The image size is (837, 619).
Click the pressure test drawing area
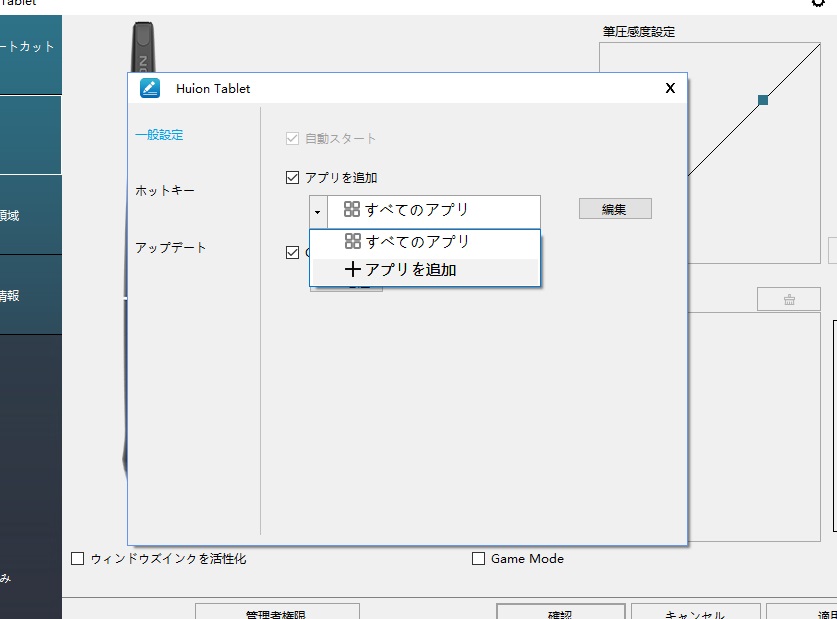pyautogui.click(x=754, y=427)
